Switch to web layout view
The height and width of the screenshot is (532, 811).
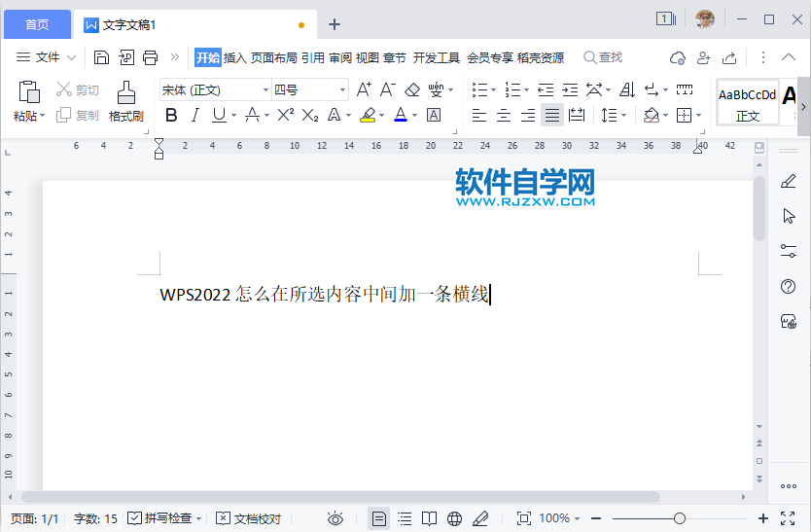click(455, 518)
